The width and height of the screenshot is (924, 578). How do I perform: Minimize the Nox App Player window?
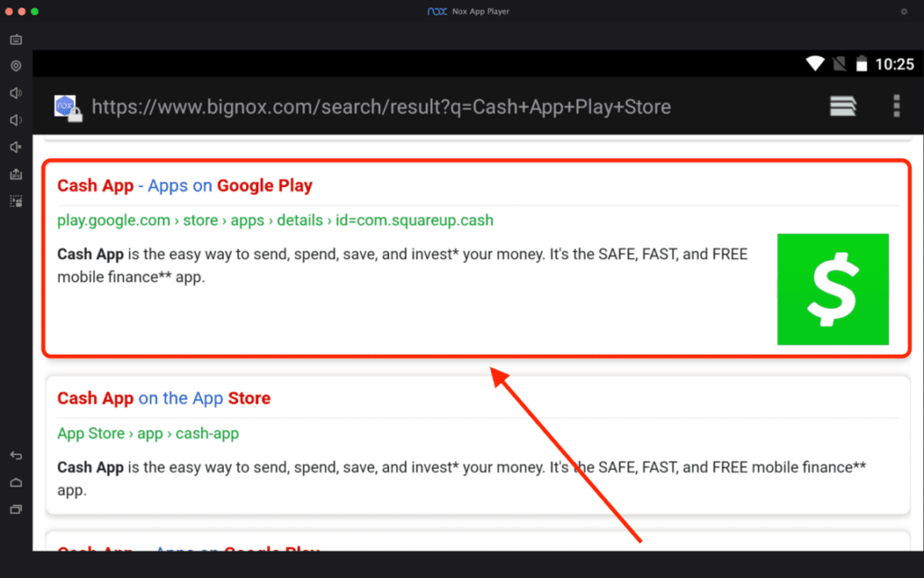click(22, 11)
